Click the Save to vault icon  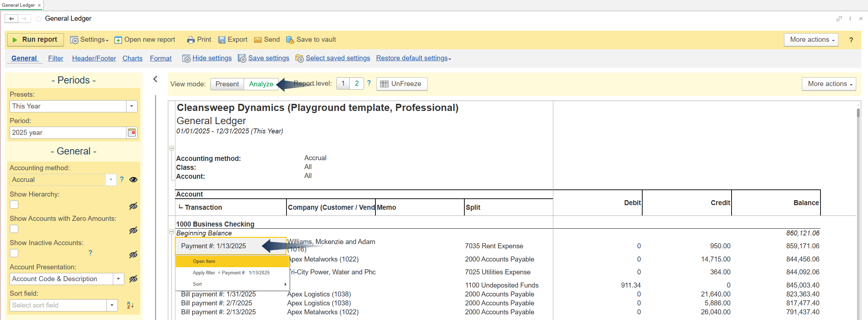click(290, 40)
